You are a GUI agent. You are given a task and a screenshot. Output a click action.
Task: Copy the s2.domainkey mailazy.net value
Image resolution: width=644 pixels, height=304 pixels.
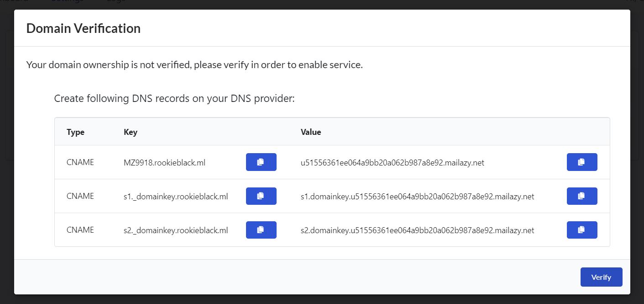click(582, 230)
